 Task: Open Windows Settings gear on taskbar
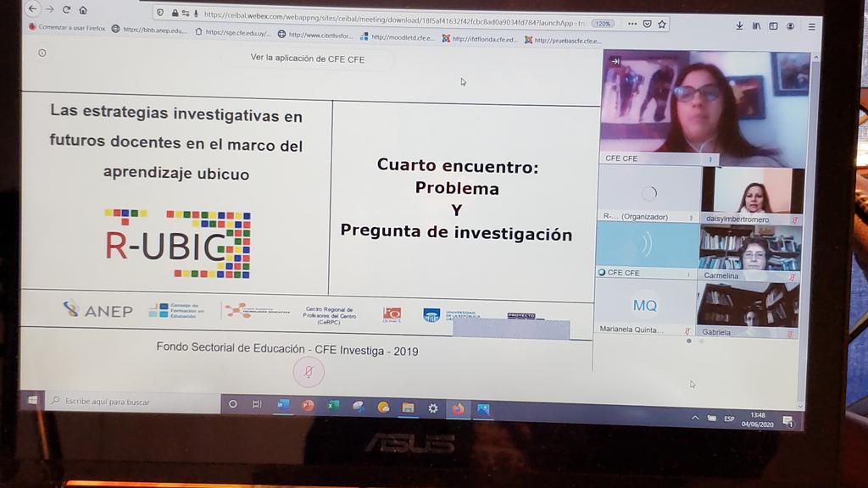[433, 408]
